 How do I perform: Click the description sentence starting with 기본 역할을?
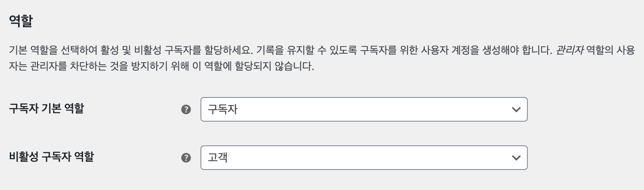[x=129, y=50]
